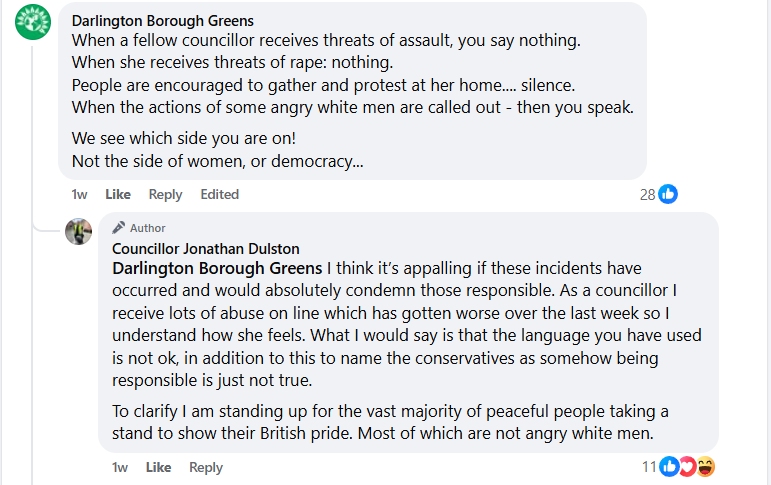Click the Author badge label

[x=148, y=228]
